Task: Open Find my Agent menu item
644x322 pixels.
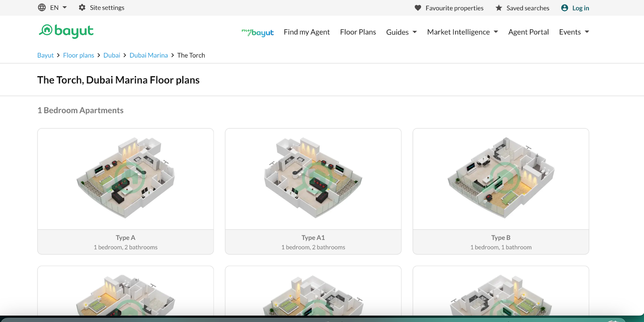Action: [307, 32]
